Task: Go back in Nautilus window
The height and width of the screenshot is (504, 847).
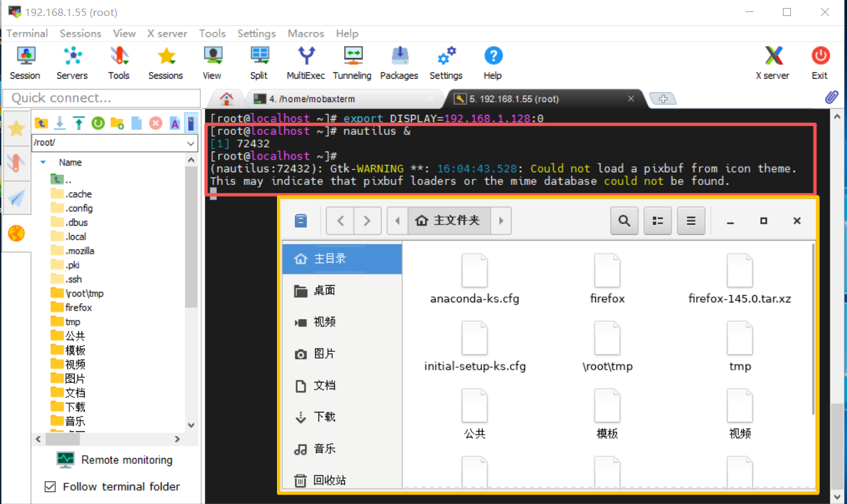Action: tap(340, 221)
